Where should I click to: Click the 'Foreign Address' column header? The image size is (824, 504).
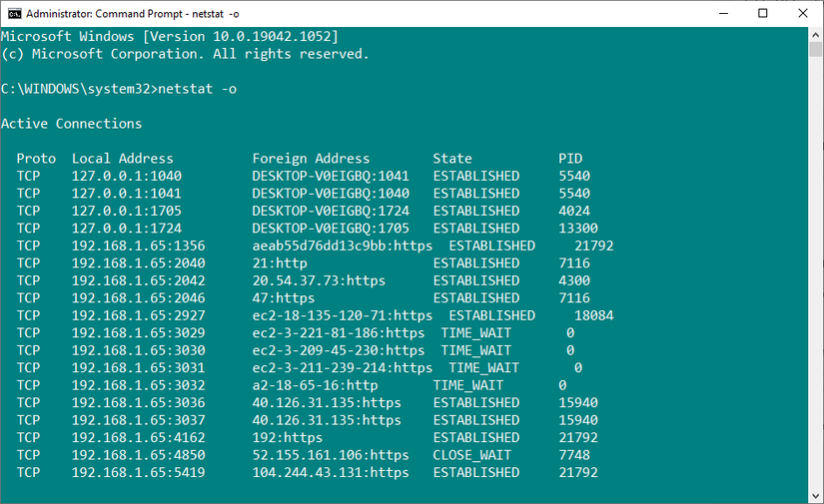coord(311,159)
